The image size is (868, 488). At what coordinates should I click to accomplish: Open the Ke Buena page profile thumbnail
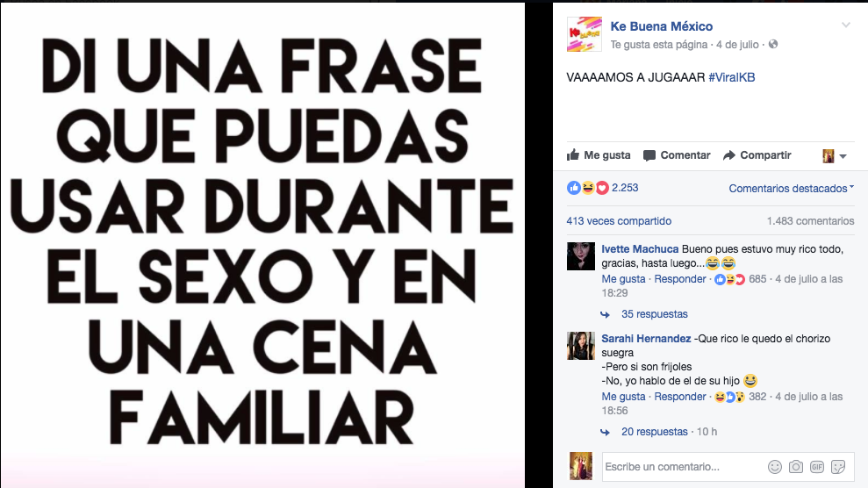[x=584, y=34]
